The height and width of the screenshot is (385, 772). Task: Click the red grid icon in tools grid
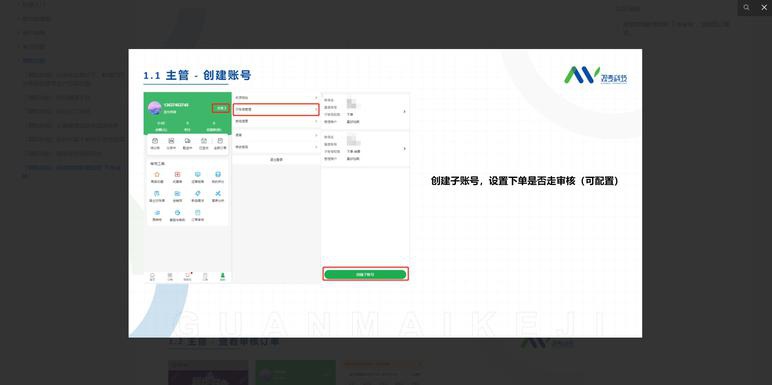point(177,174)
